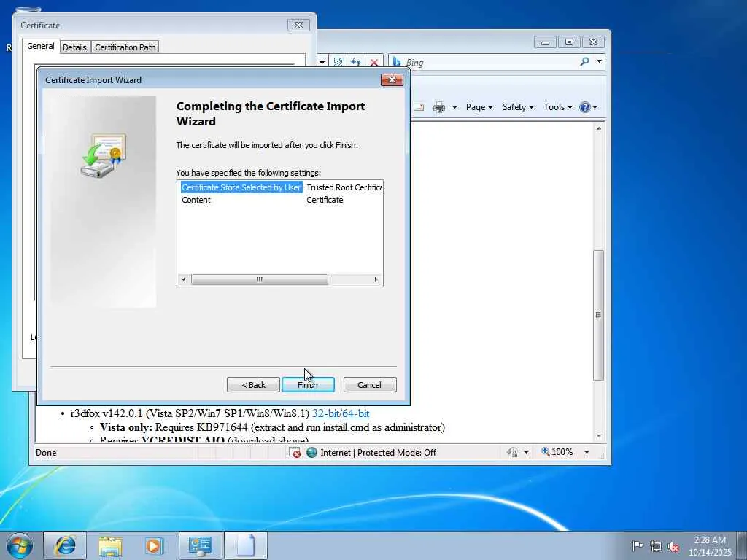The height and width of the screenshot is (560, 747).
Task: Click the InPrivate filtering icon in the status bar
Action: (513, 452)
